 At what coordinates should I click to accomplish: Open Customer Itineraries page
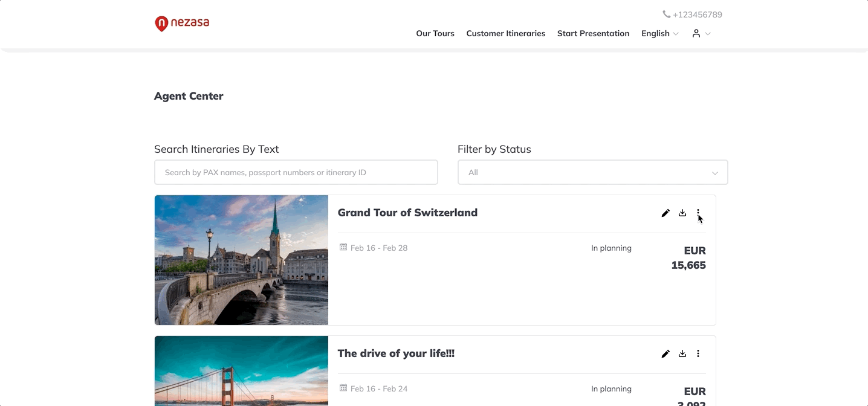(x=506, y=33)
